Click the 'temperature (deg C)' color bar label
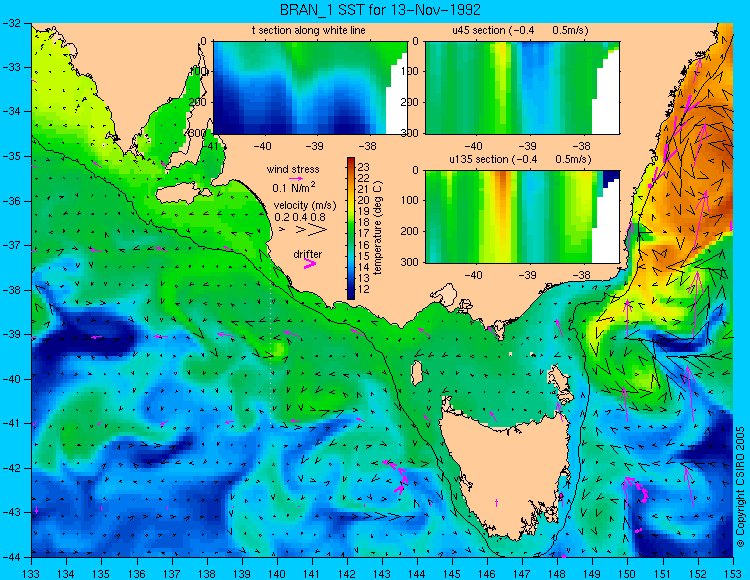750x580 pixels. [378, 228]
